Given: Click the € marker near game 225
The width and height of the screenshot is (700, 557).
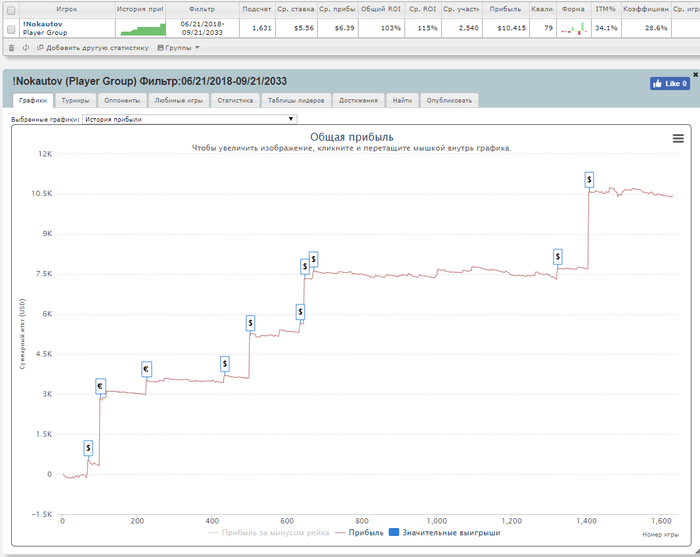Looking at the screenshot, I should click(x=146, y=369).
